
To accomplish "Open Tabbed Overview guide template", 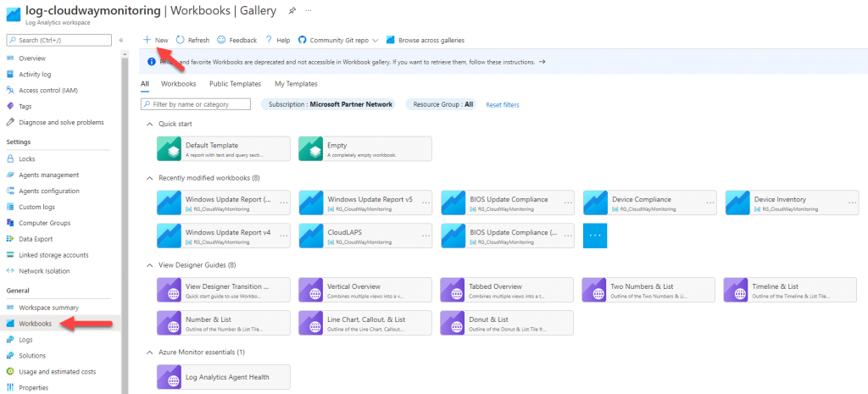I will coord(507,290).
